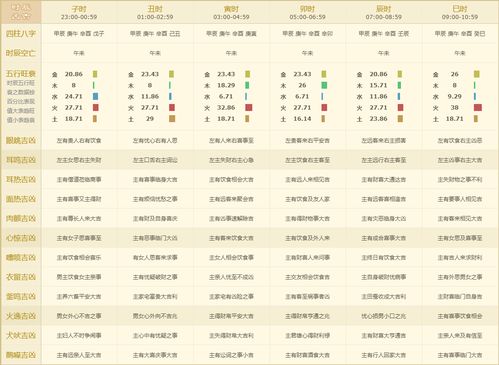
Task: Select the 衣留吉凶 row label
Action: (21, 277)
